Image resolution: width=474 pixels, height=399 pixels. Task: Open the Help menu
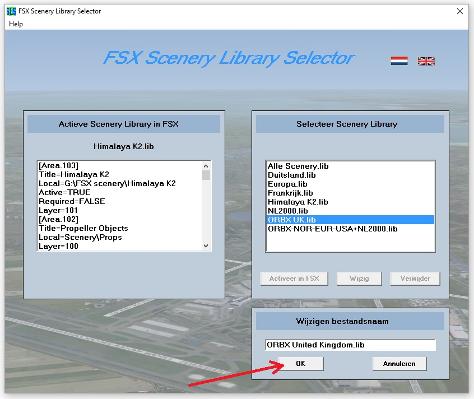click(x=16, y=24)
